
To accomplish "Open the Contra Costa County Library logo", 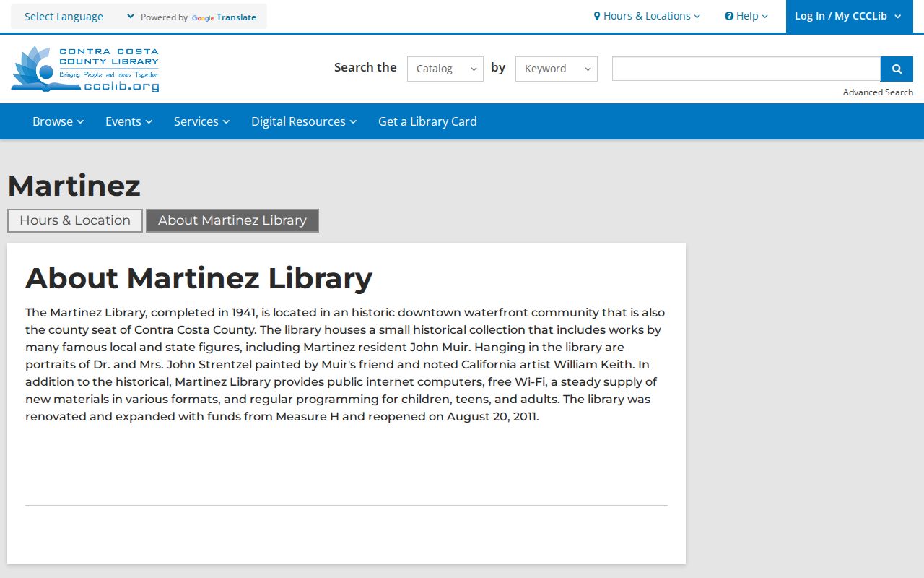I will pos(85,69).
